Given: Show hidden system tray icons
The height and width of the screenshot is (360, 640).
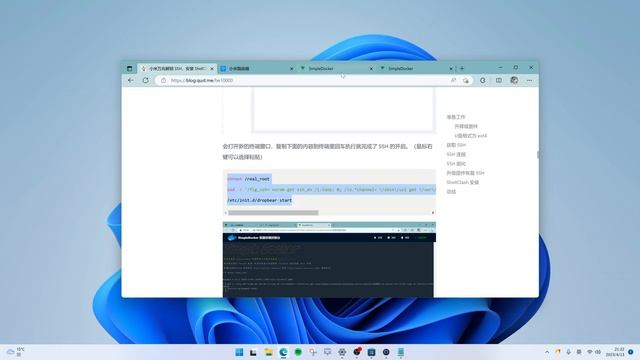Looking at the screenshot, I should pyautogui.click(x=547, y=352).
